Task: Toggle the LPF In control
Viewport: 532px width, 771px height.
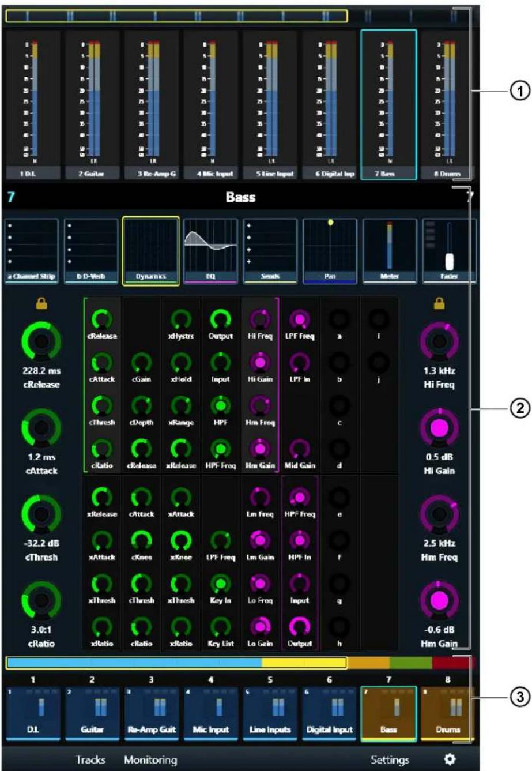Action: [300, 362]
